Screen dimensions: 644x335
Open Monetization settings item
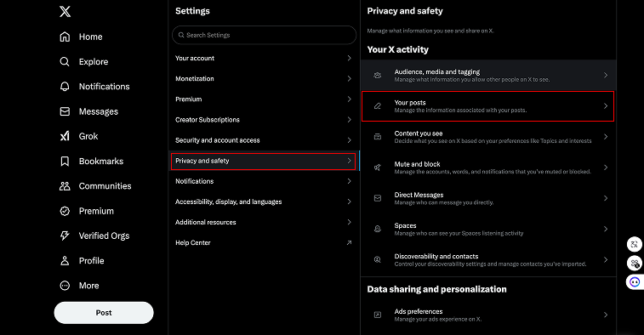pyautogui.click(x=264, y=79)
